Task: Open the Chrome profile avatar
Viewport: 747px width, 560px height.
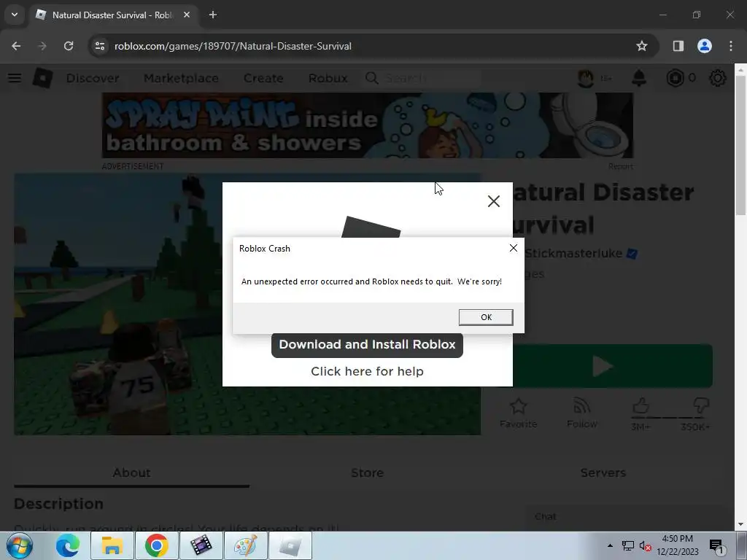Action: (x=705, y=46)
